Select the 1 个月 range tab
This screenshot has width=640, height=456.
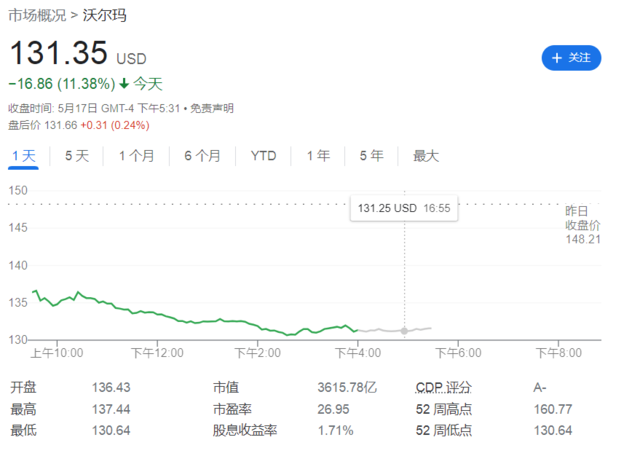[136, 156]
